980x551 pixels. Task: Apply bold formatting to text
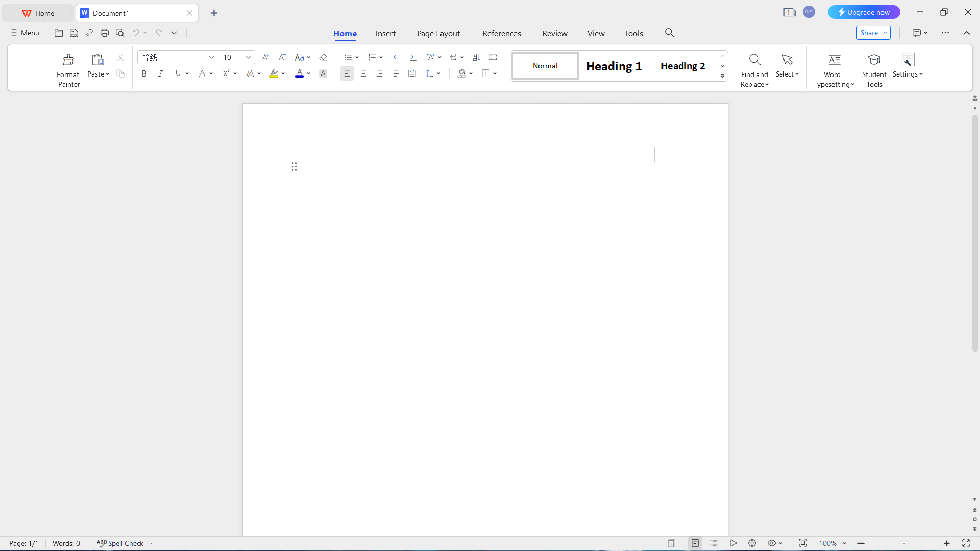(x=144, y=73)
